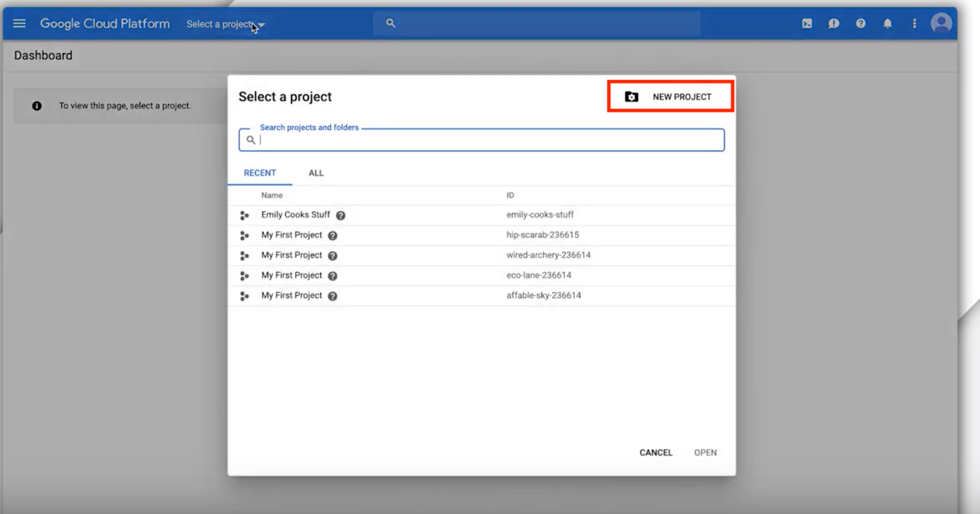Click the magnifier icon in project search
980x514 pixels.
click(x=251, y=140)
